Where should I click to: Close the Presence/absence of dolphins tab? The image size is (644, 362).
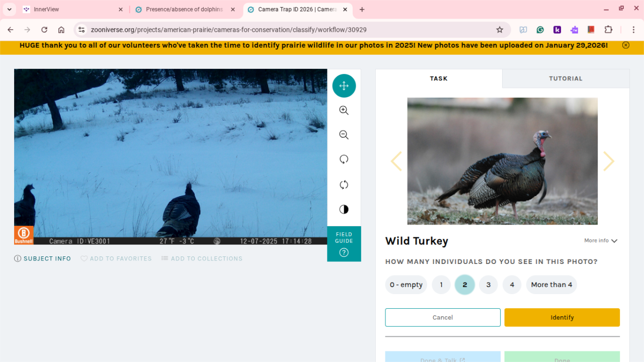tap(232, 10)
